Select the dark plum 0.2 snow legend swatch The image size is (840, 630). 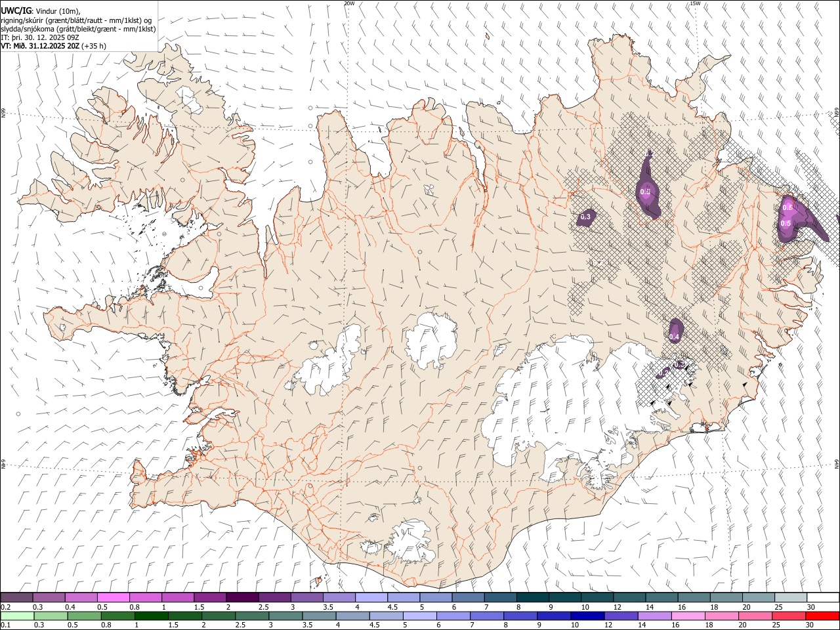(x=16, y=598)
